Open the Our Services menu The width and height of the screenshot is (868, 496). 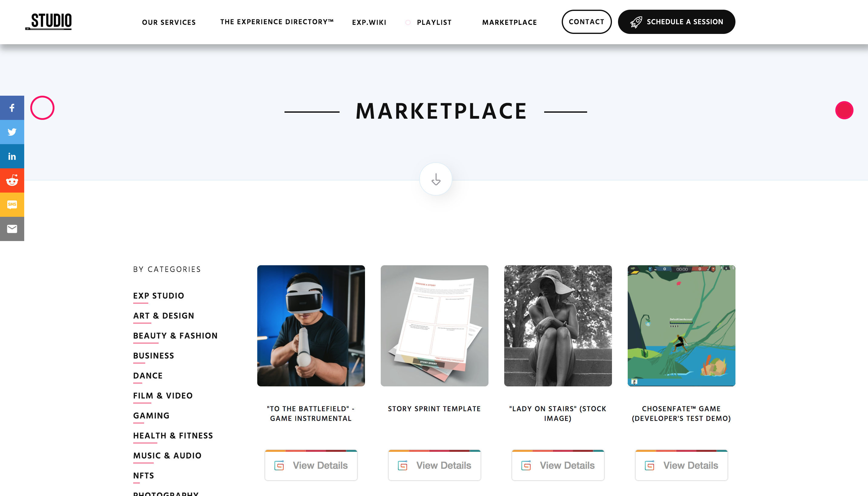169,22
